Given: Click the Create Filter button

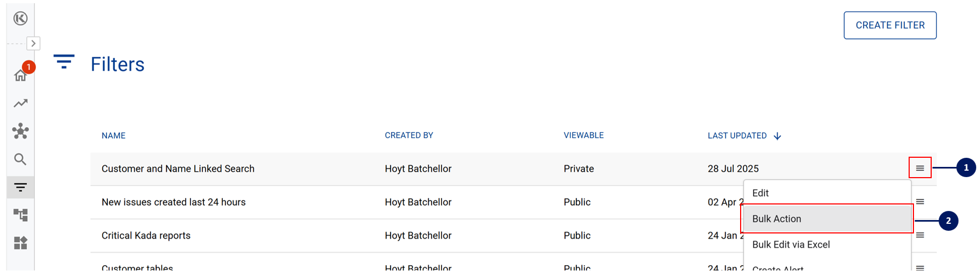Looking at the screenshot, I should (x=890, y=25).
